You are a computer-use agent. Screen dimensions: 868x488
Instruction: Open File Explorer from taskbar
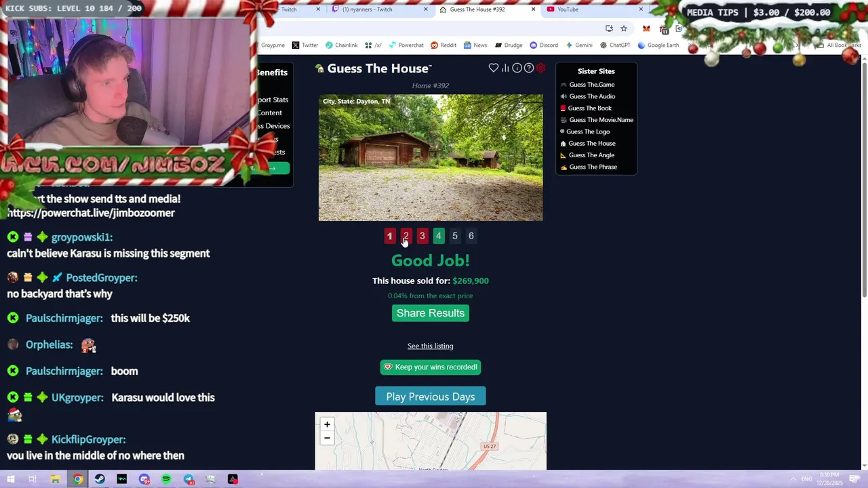pos(56,479)
